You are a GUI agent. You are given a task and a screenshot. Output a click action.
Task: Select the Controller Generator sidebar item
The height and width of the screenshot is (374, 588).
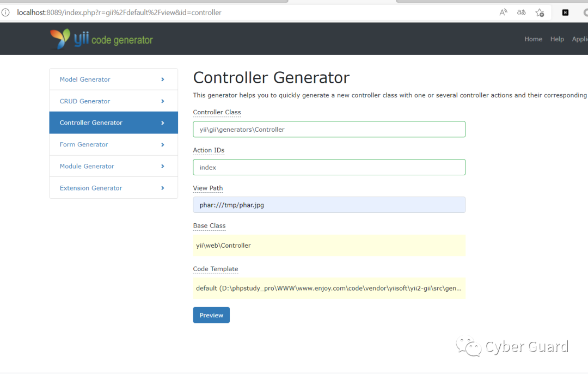point(113,122)
